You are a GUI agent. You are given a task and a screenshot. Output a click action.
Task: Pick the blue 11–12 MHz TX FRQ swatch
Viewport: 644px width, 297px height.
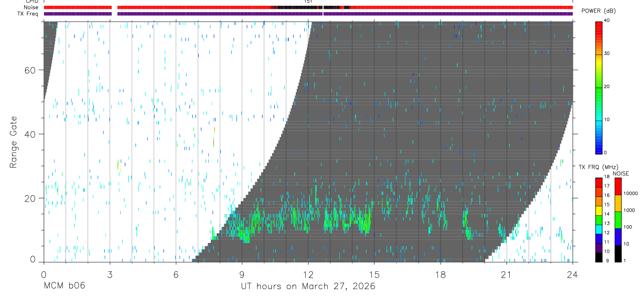point(599,239)
